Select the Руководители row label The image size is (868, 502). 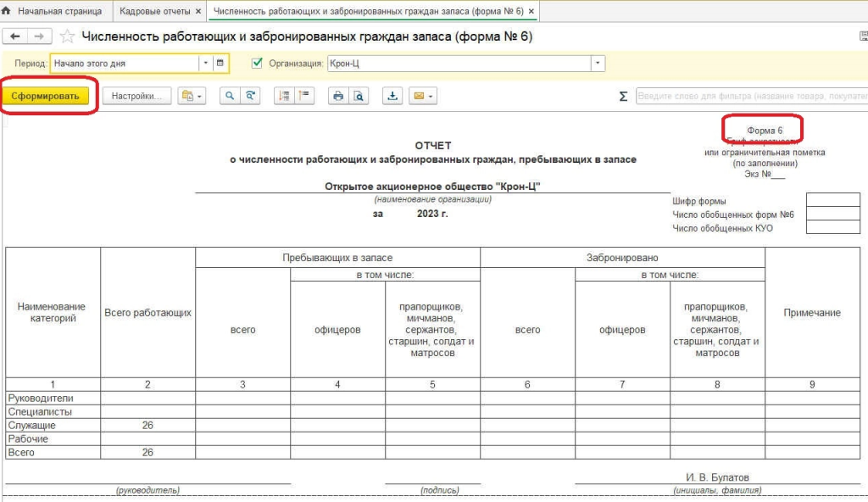tap(41, 398)
